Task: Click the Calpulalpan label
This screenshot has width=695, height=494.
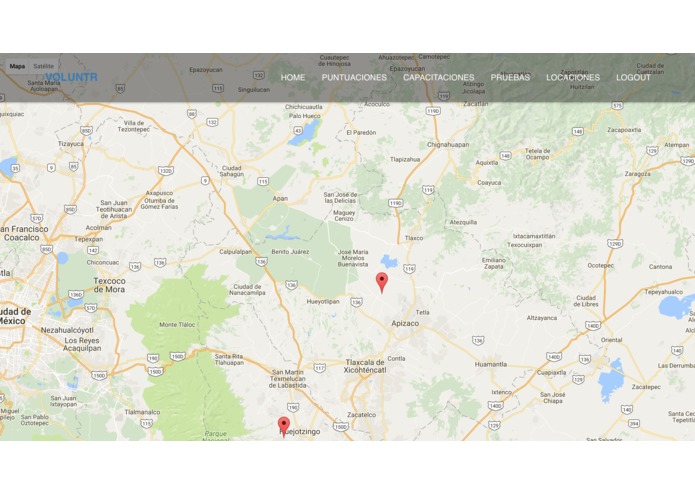Action: click(x=235, y=252)
